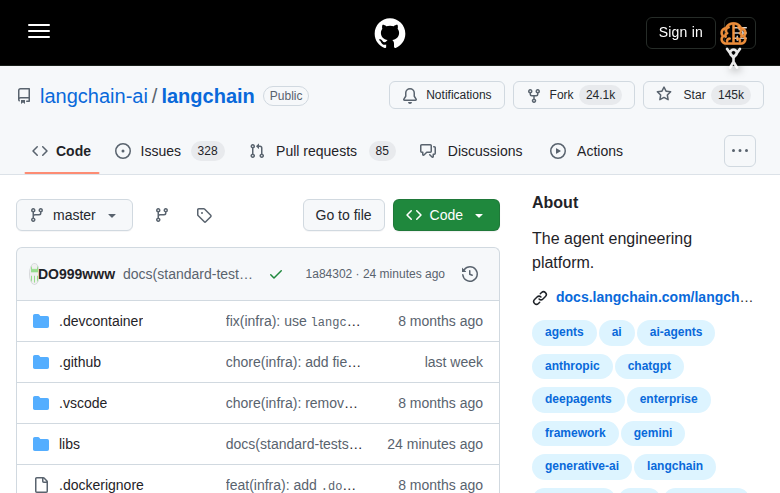Image resolution: width=780 pixels, height=493 pixels.
Task: Fork the repository
Action: tap(574, 95)
